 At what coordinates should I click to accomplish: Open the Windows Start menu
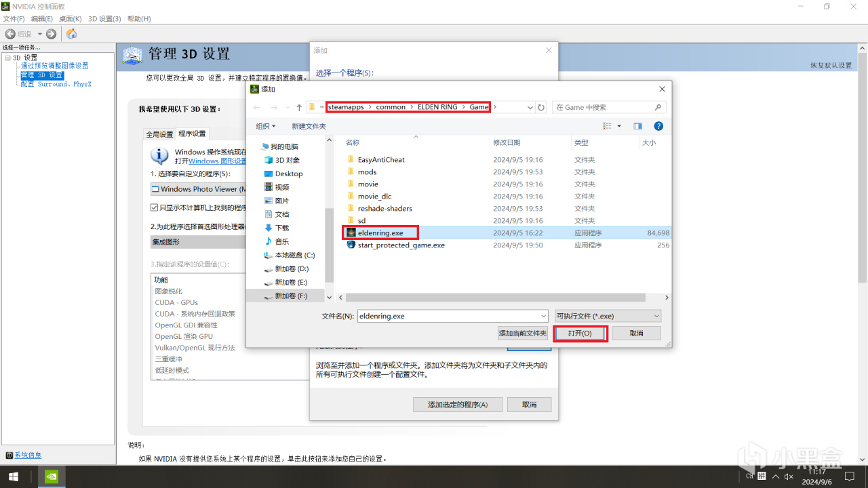[x=13, y=476]
